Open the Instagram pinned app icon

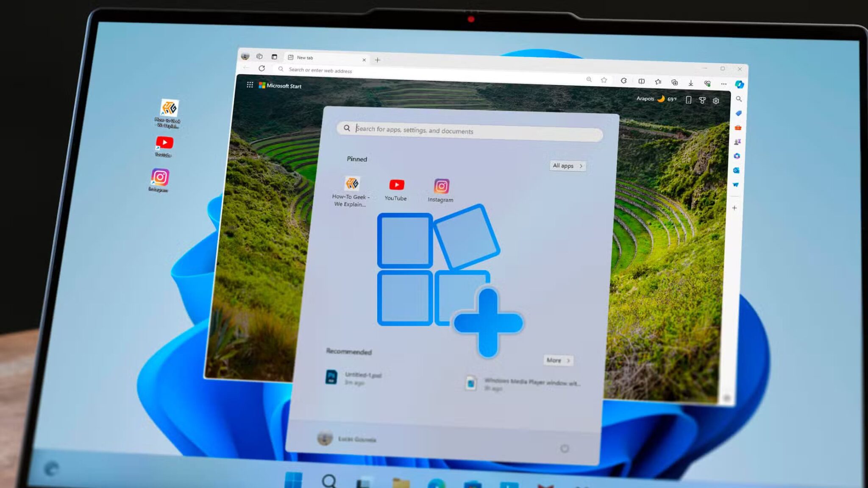click(441, 186)
